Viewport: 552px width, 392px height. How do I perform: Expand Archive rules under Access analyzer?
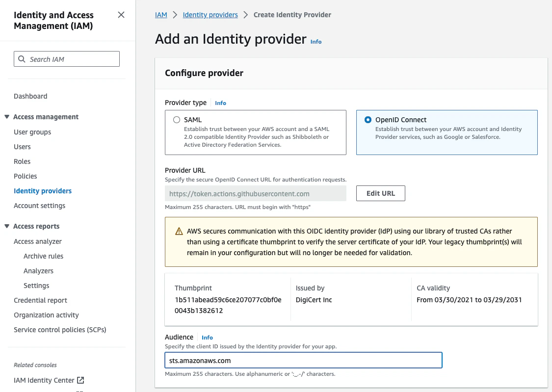click(x=43, y=256)
